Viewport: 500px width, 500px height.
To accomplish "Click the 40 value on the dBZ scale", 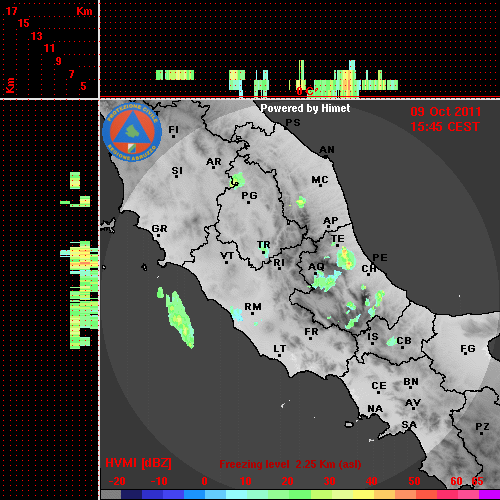I will (x=371, y=481).
